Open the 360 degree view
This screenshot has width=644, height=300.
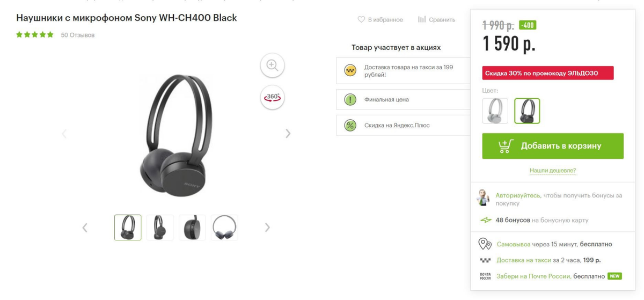coord(272,97)
